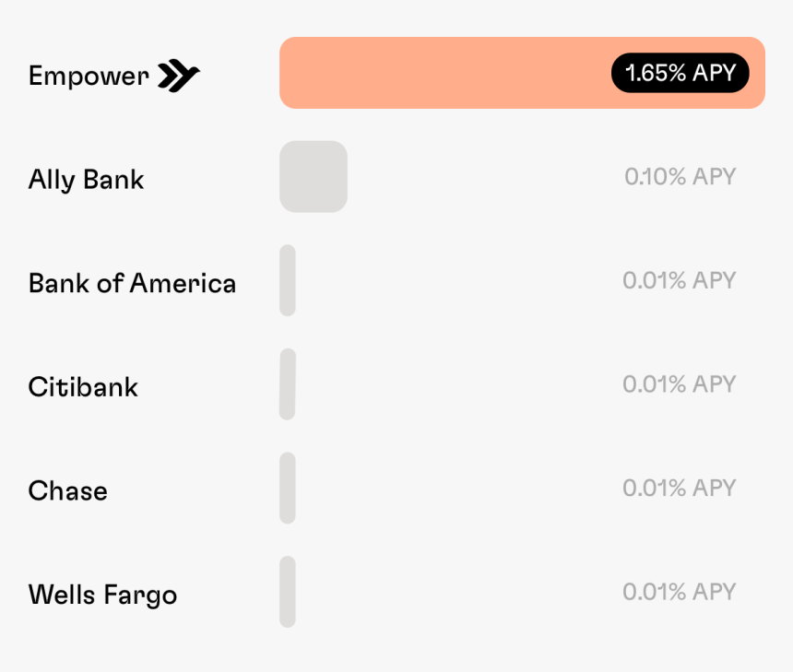Screen dimensions: 793x672
Task: Click the Citibank label
Action: coord(83,386)
